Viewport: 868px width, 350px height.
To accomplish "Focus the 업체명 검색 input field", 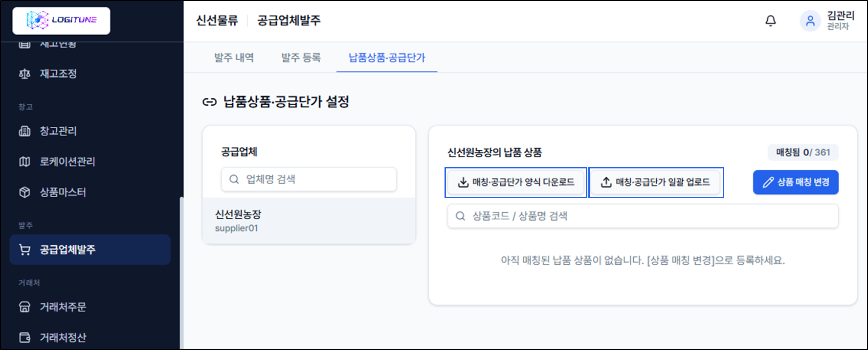I will tap(309, 179).
